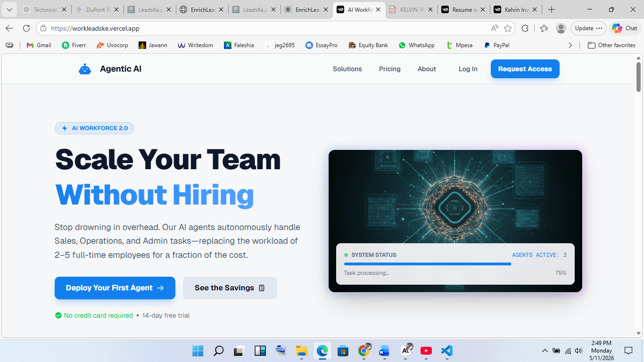
Task: Open Task View in taskbar
Action: point(239,351)
